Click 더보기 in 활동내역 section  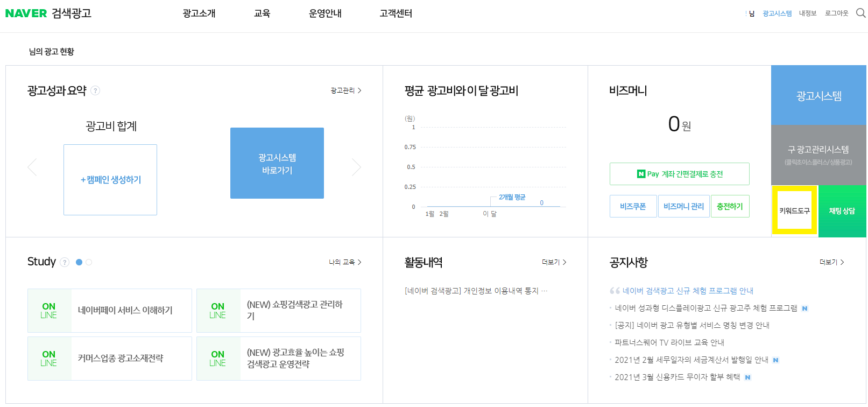click(x=554, y=262)
